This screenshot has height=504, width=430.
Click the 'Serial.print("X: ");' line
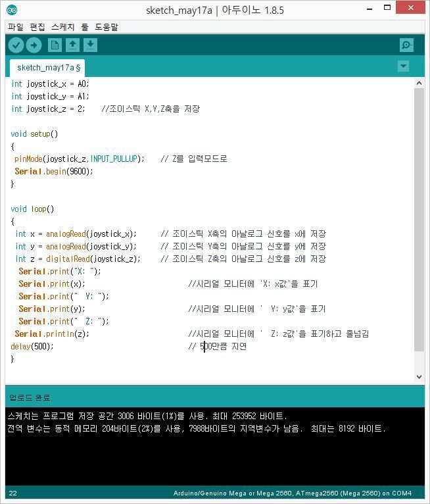60,272
